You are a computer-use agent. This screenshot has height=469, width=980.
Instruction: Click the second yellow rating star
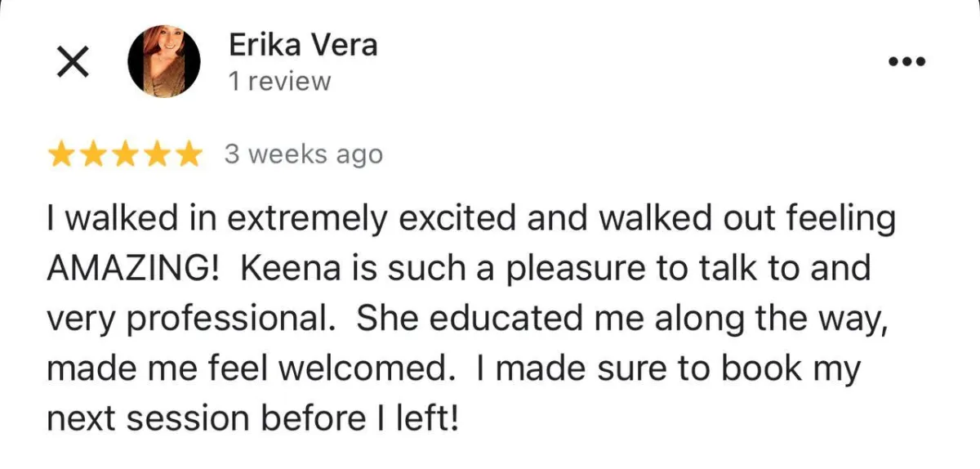pyautogui.click(x=92, y=154)
